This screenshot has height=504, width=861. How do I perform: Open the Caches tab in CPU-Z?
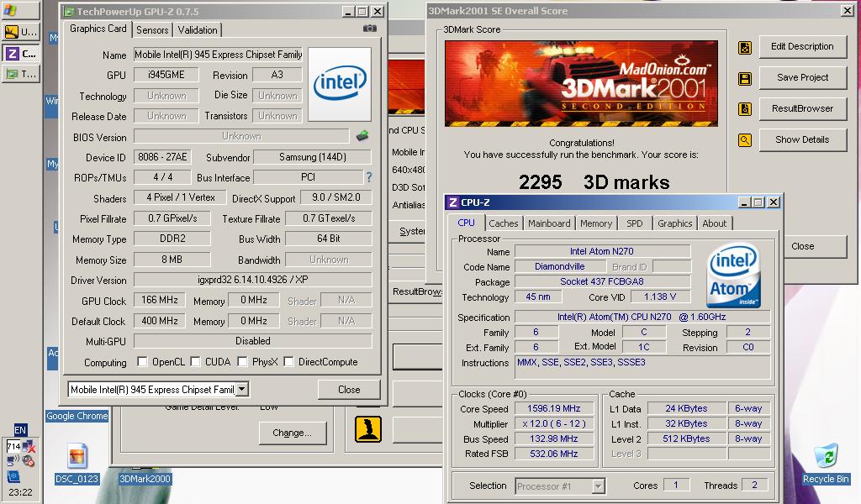503,223
